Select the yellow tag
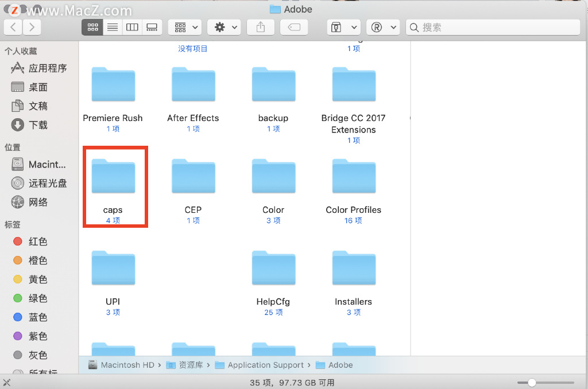The image size is (588, 389). pos(30,279)
